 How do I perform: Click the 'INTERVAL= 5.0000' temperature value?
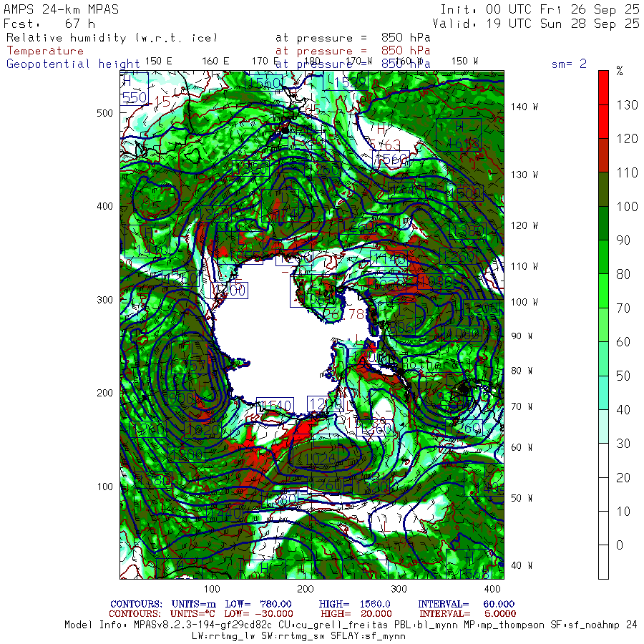coord(467,614)
